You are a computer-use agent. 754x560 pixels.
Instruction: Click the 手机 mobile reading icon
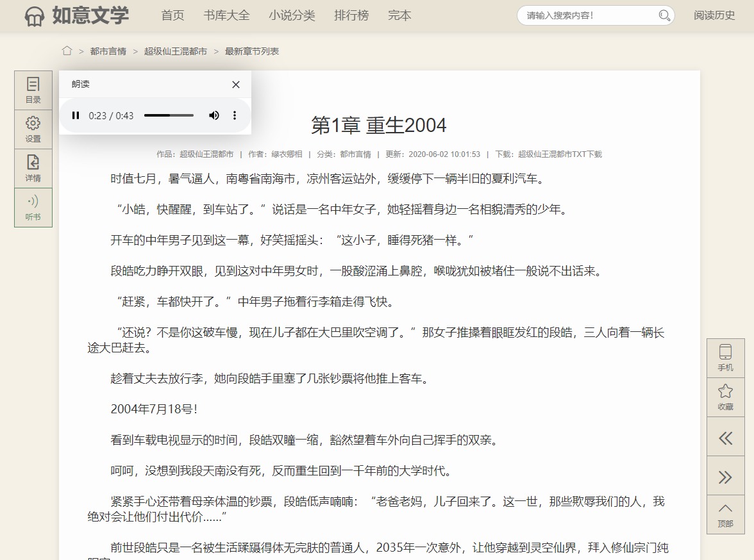725,358
